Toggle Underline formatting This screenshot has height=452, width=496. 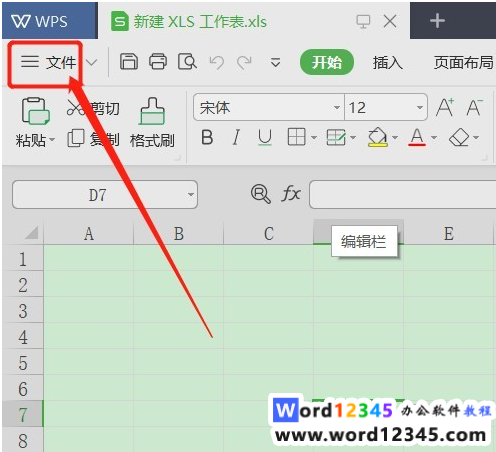coord(265,137)
